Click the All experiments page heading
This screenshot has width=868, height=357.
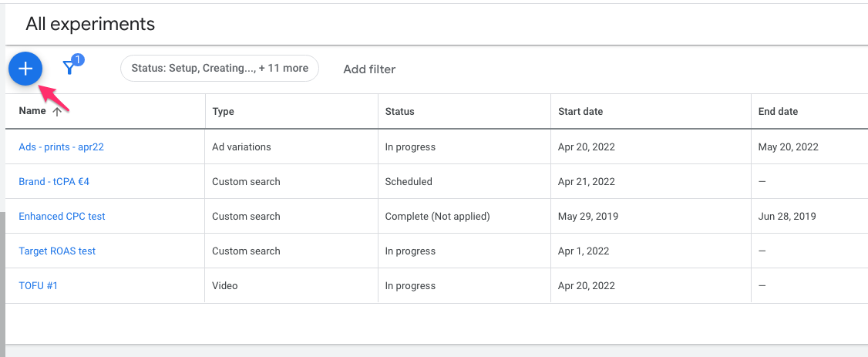(x=90, y=24)
